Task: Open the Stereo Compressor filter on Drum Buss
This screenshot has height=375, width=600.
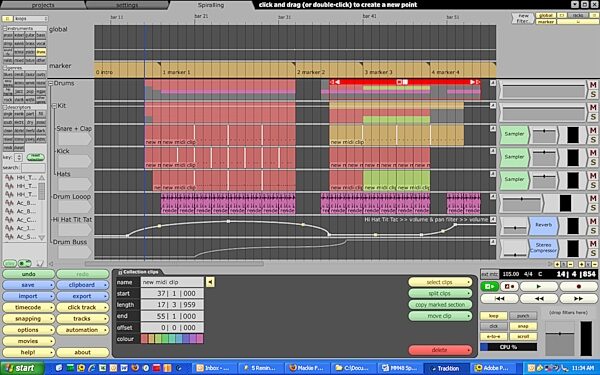Action: pyautogui.click(x=543, y=248)
